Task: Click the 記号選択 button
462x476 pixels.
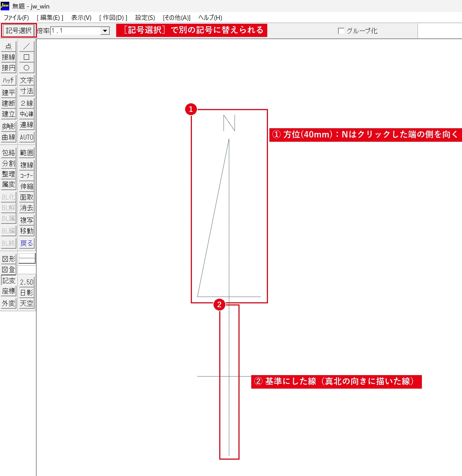Action: click(19, 31)
